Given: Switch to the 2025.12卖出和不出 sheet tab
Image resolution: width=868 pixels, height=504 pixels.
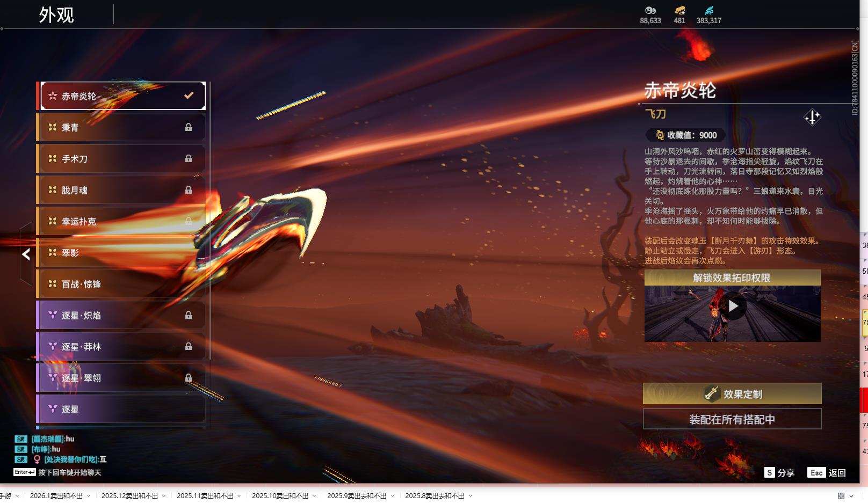Looking at the screenshot, I should coord(130,496).
